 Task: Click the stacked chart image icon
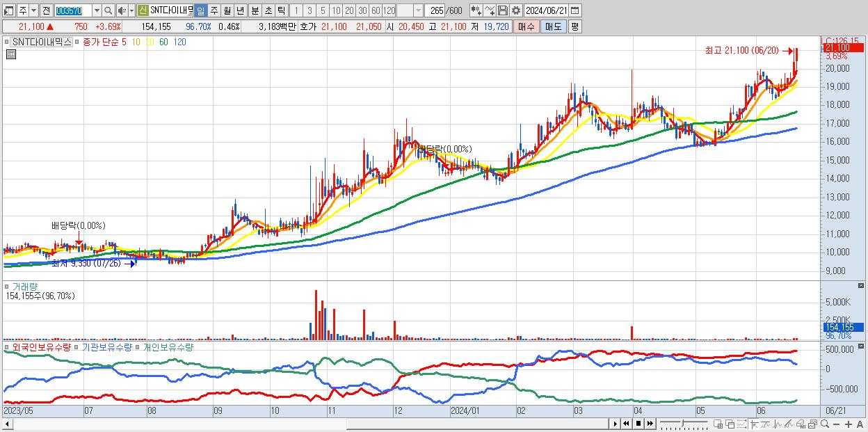(x=812, y=424)
